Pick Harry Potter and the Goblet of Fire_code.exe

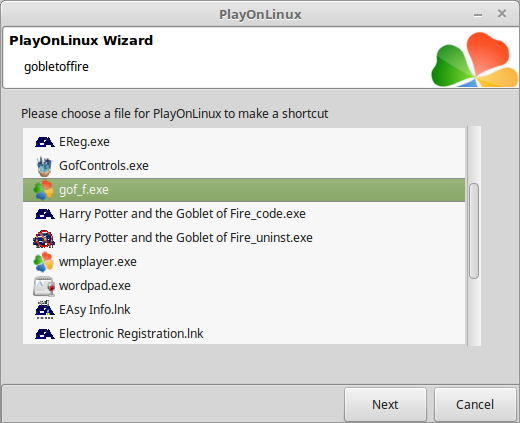(244, 214)
